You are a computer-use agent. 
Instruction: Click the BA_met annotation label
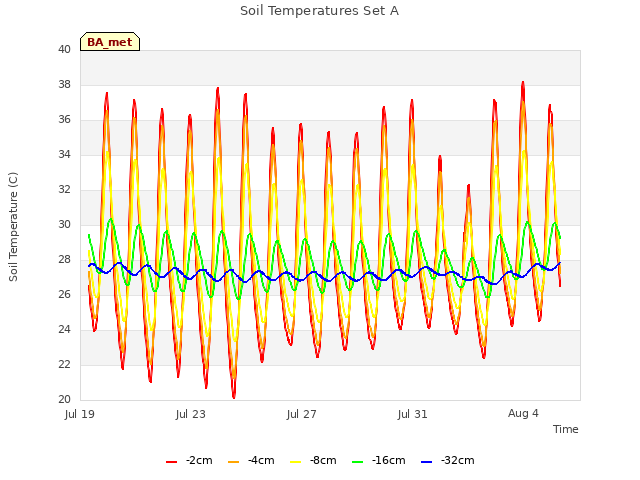point(110,42)
